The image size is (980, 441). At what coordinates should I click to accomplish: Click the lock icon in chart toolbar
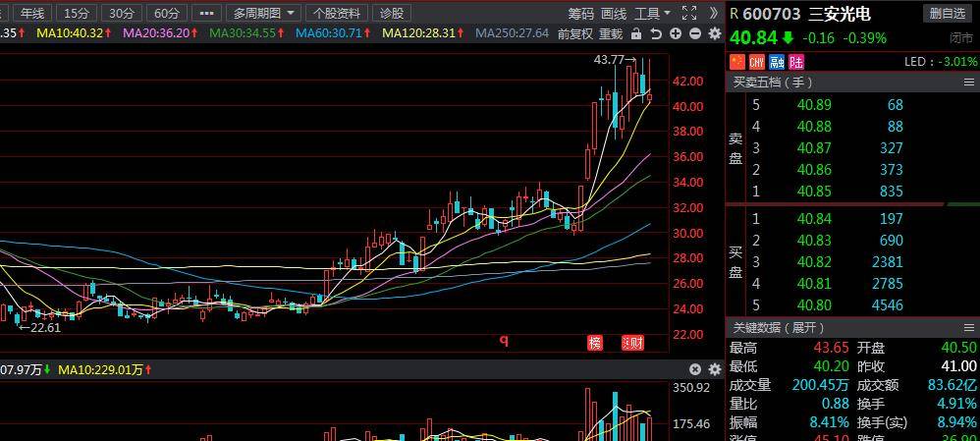636,33
